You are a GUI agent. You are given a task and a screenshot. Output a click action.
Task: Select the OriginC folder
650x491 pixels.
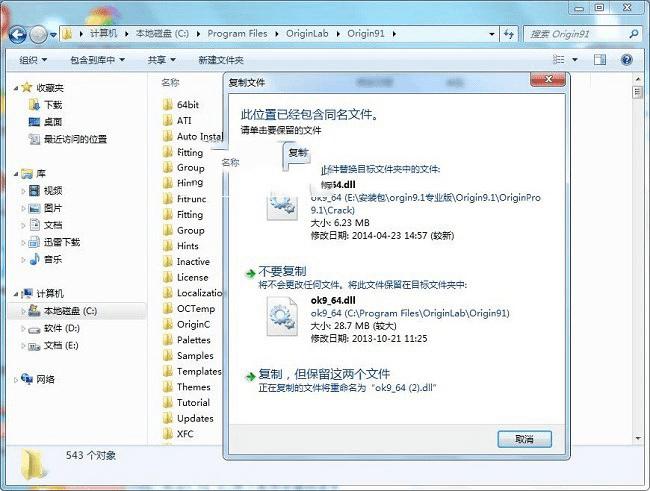point(193,324)
